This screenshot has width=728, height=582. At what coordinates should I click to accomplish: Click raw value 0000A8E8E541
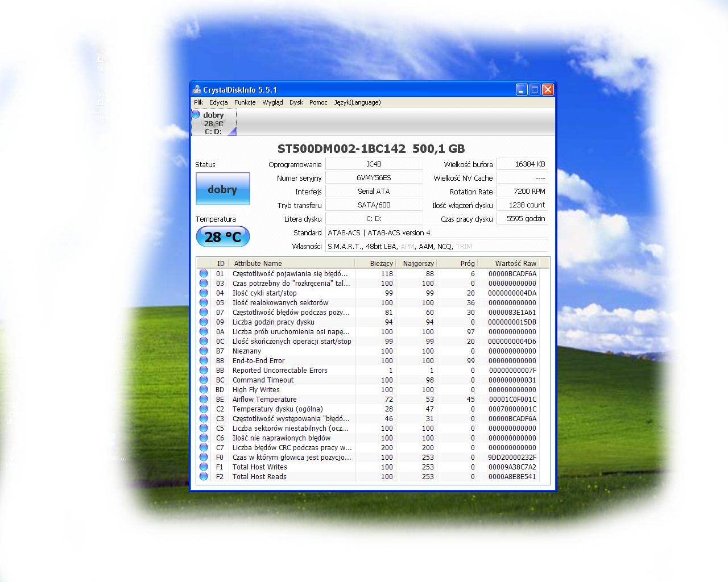click(x=512, y=476)
